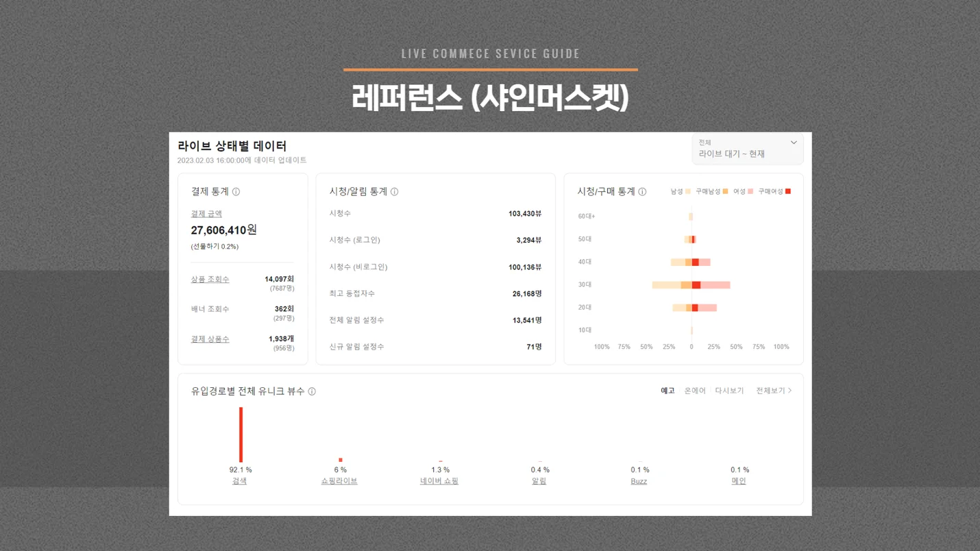Click the Buzz inflow source link
Image resolution: width=980 pixels, height=551 pixels.
pyautogui.click(x=639, y=481)
